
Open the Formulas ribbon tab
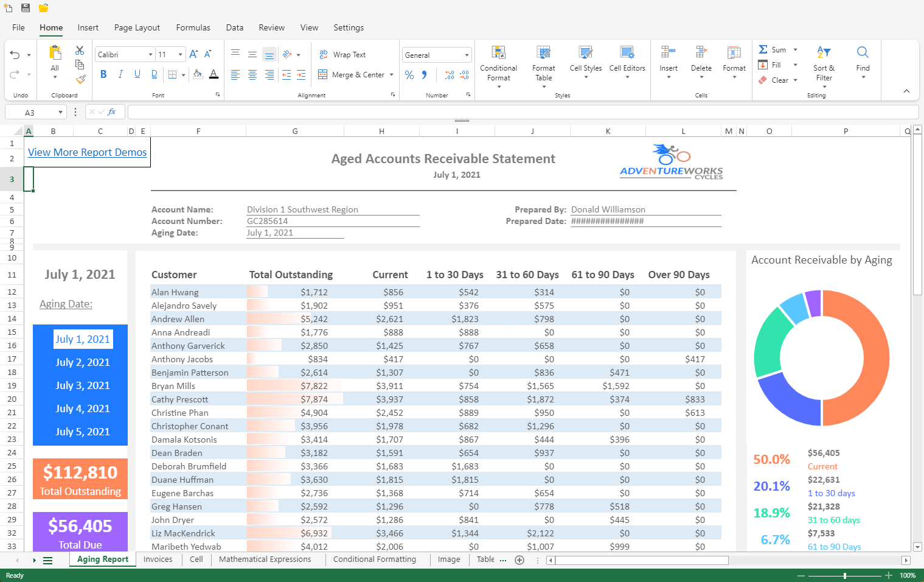(x=193, y=27)
